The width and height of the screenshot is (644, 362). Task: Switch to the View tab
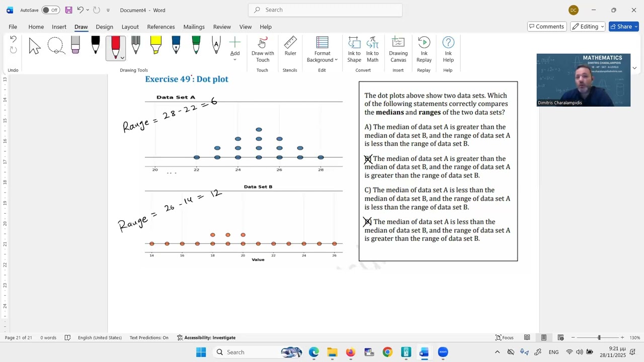tap(246, 27)
